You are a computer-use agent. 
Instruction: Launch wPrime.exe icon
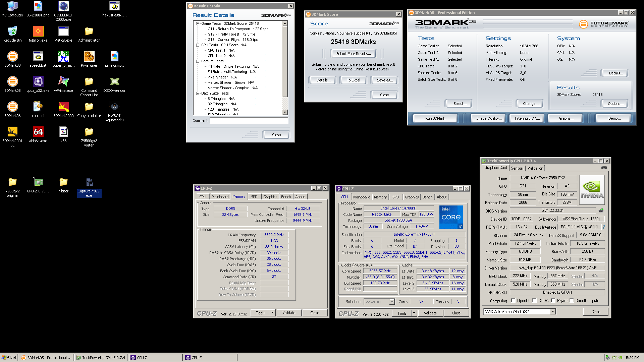(x=63, y=84)
